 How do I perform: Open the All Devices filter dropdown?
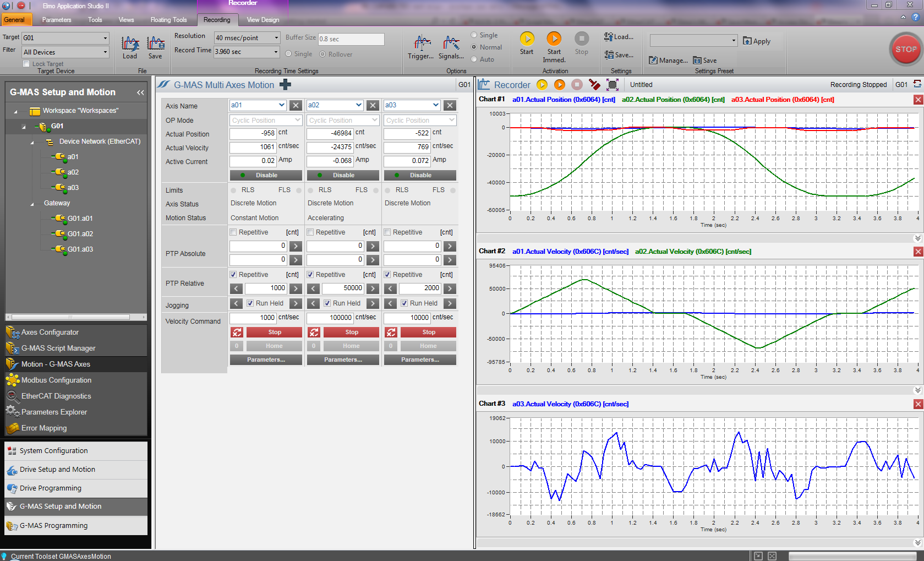point(65,52)
